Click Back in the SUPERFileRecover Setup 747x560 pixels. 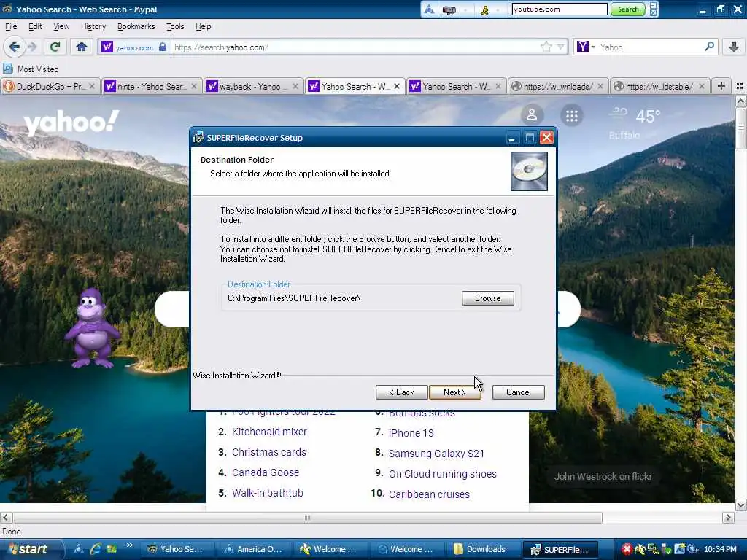[402, 392]
